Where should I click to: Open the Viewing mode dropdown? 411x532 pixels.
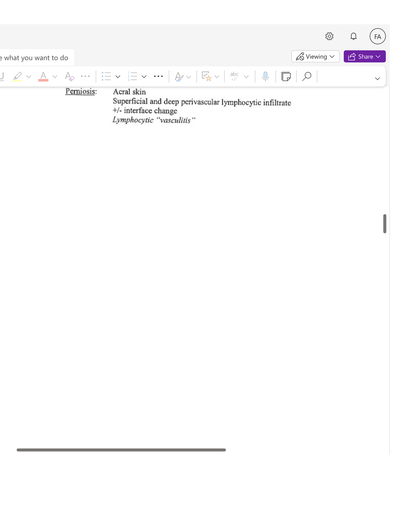coord(315,56)
